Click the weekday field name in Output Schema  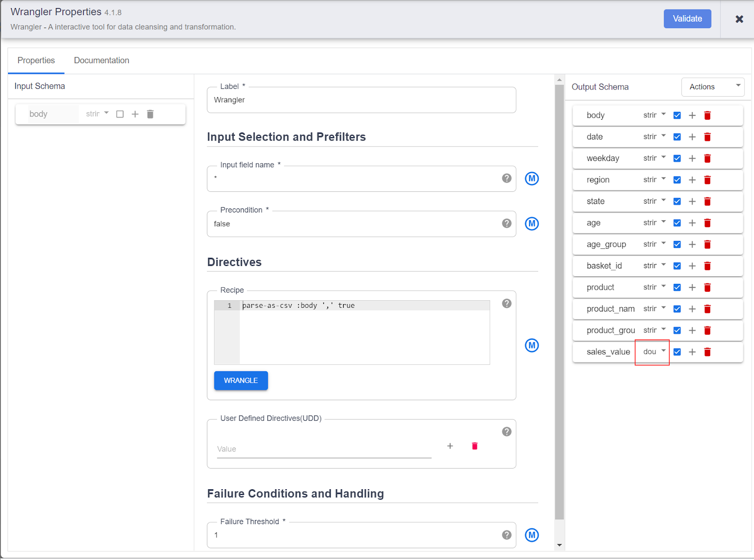coord(603,158)
